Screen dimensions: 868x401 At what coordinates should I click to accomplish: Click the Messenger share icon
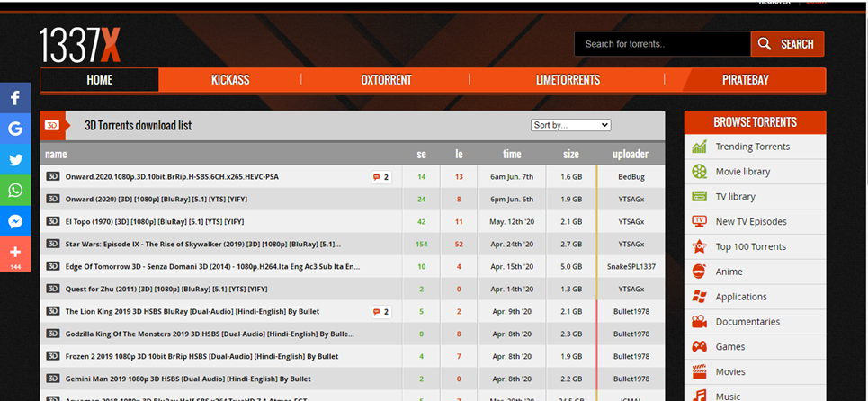pyautogui.click(x=15, y=221)
